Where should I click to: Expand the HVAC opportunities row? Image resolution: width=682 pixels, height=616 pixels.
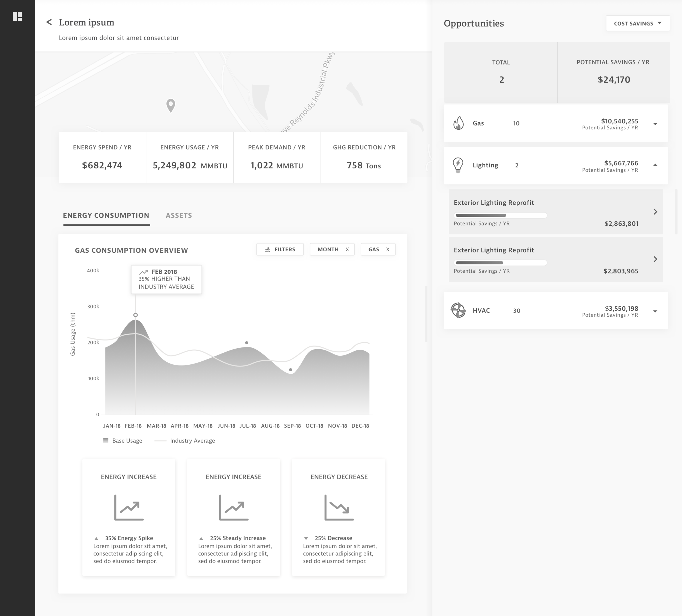pos(655,311)
